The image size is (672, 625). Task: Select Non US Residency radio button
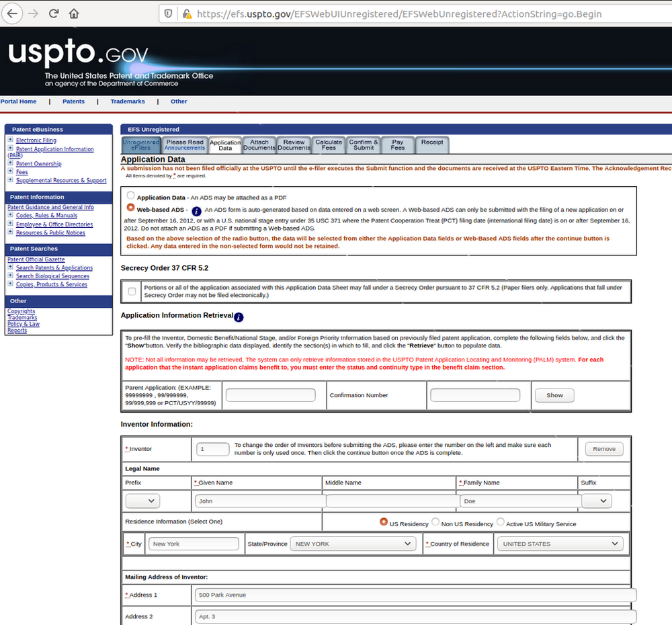point(435,522)
